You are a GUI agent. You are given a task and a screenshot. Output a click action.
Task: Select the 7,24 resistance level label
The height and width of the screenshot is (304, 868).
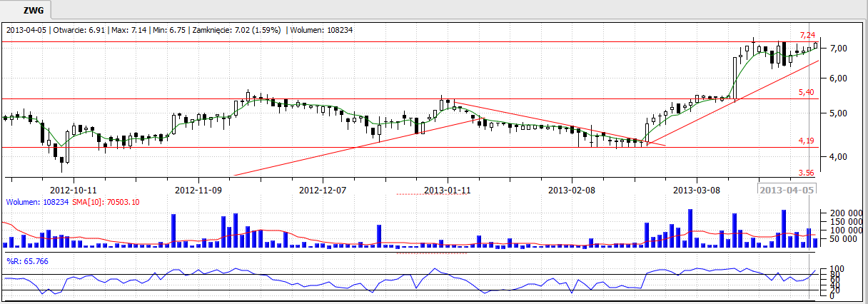pos(807,35)
